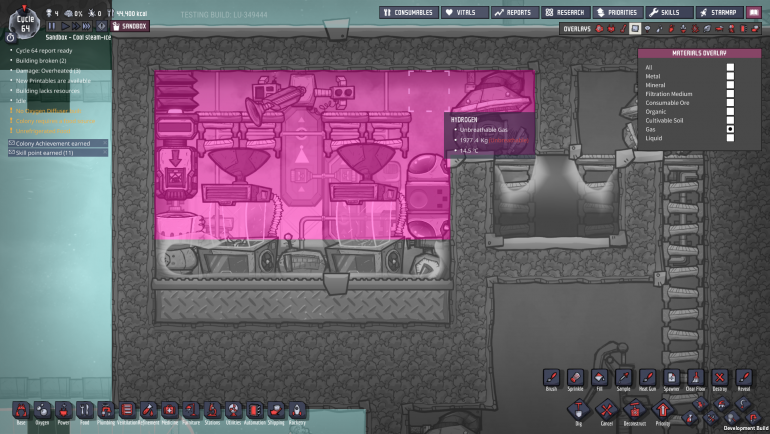
Task: Open the Skills menu
Action: tap(669, 12)
